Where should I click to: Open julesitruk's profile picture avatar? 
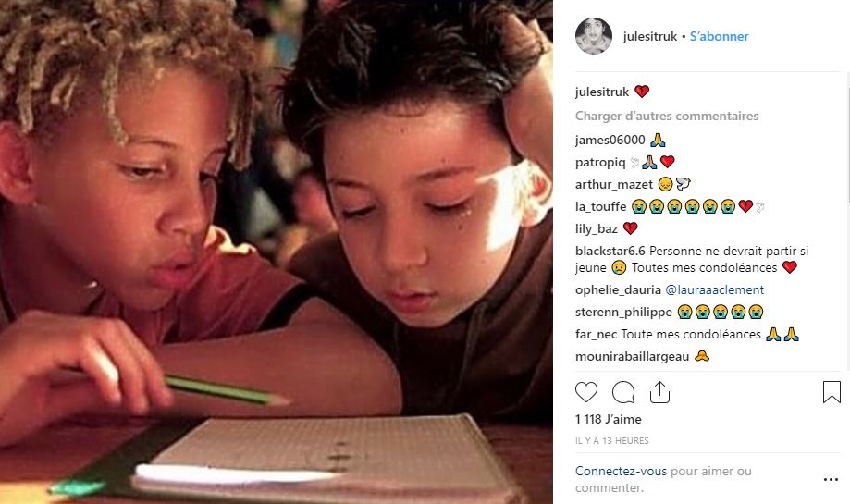(x=594, y=36)
